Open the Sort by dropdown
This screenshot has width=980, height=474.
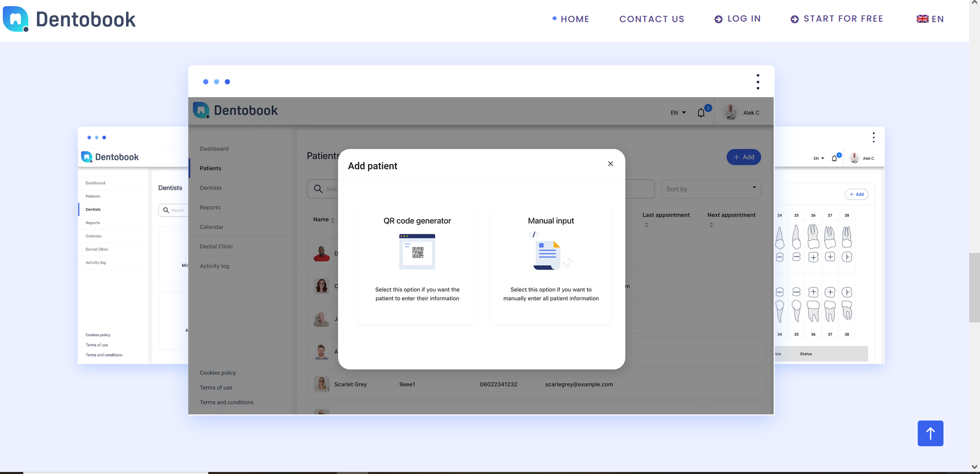point(711,189)
